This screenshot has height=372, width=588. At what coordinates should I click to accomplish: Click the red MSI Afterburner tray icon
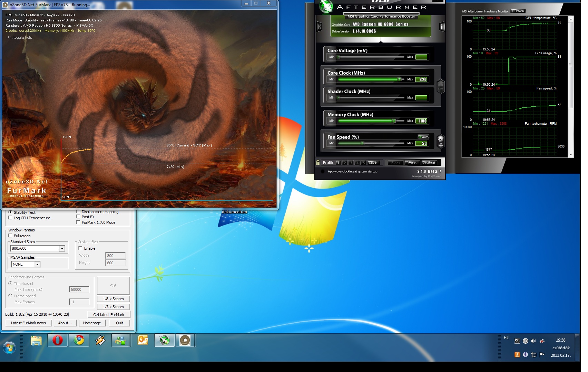tap(542, 341)
